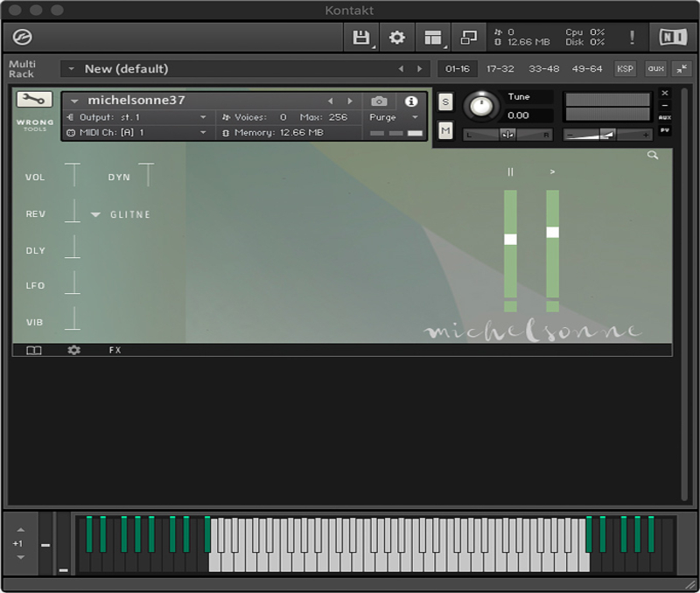Load previous instrument with left arrow
The image size is (700, 593).
(331, 101)
